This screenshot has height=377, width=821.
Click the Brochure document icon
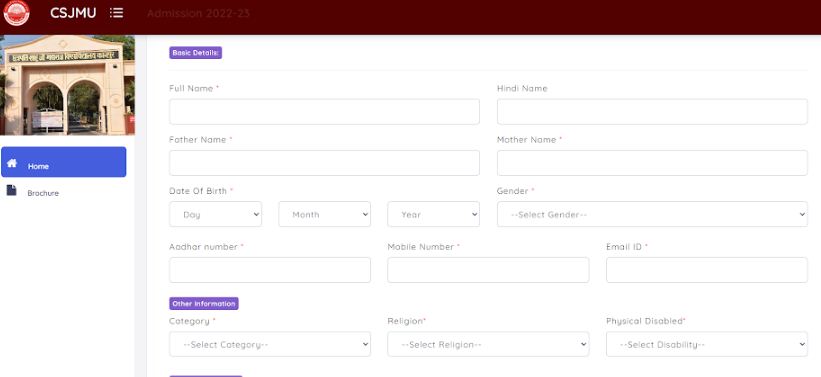(x=12, y=190)
